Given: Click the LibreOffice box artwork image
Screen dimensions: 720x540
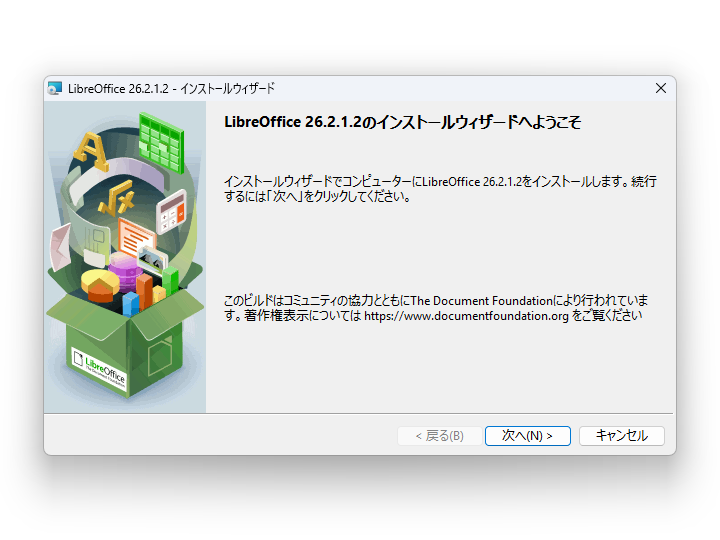Looking at the screenshot, I should coord(125,257).
